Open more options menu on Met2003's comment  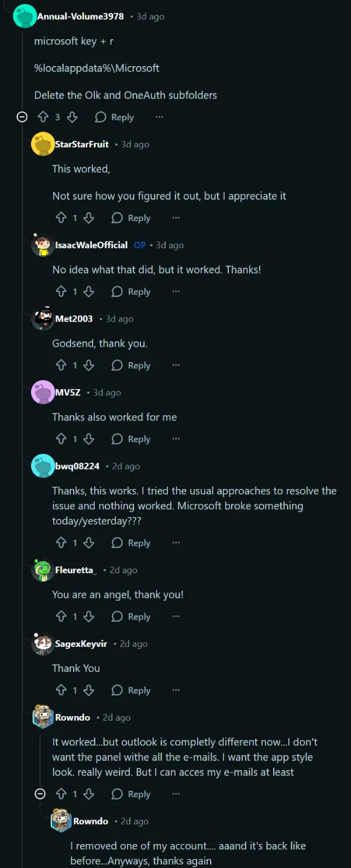tap(176, 366)
